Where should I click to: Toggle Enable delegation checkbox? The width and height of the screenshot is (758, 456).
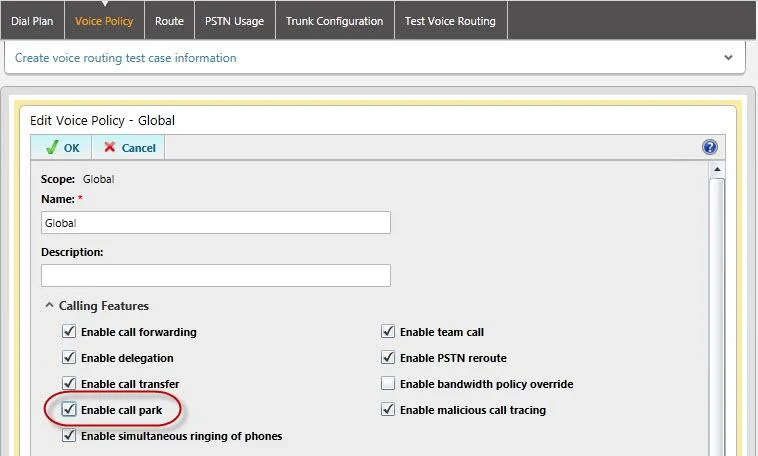pos(69,357)
